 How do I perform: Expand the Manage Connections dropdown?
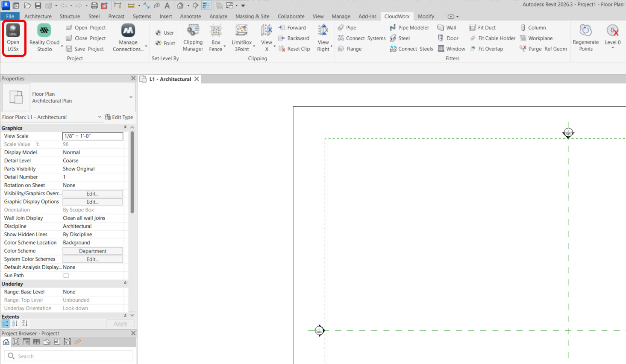[x=146, y=46]
